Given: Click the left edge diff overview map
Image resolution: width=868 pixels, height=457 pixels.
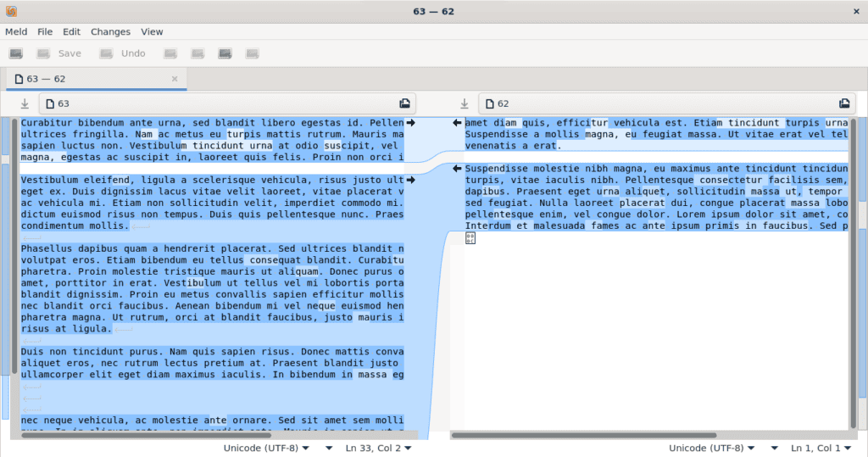Looking at the screenshot, I should click(x=6, y=269).
